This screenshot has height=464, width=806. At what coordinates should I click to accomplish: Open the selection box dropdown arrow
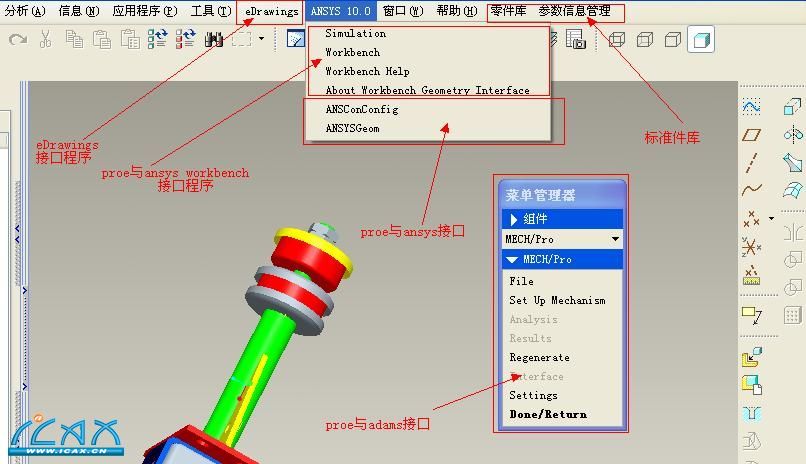pyautogui.click(x=262, y=39)
